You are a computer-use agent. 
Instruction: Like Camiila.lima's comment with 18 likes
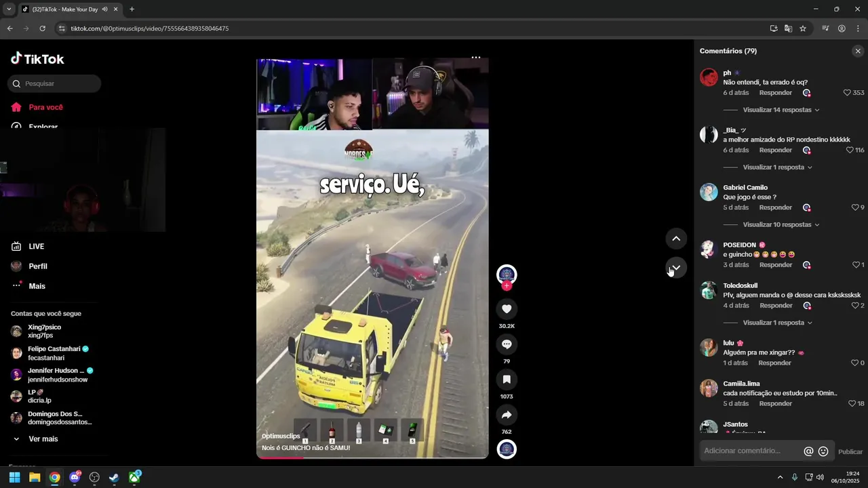[x=852, y=404]
